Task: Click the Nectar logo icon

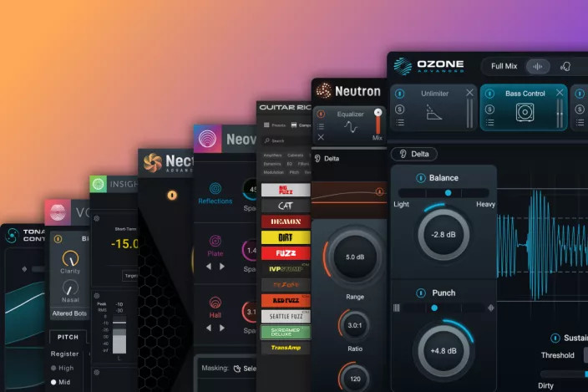Action: click(x=152, y=162)
